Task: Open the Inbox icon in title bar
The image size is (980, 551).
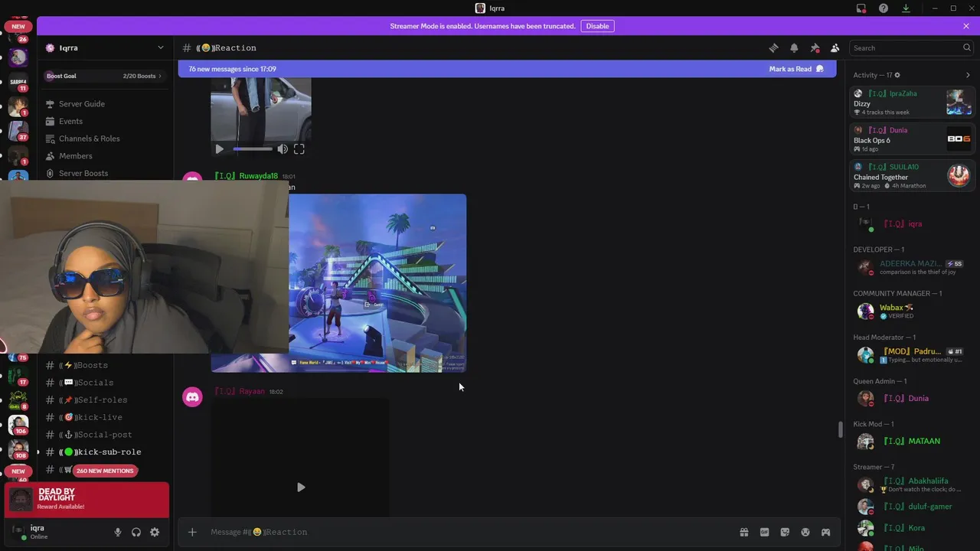Action: tap(861, 8)
